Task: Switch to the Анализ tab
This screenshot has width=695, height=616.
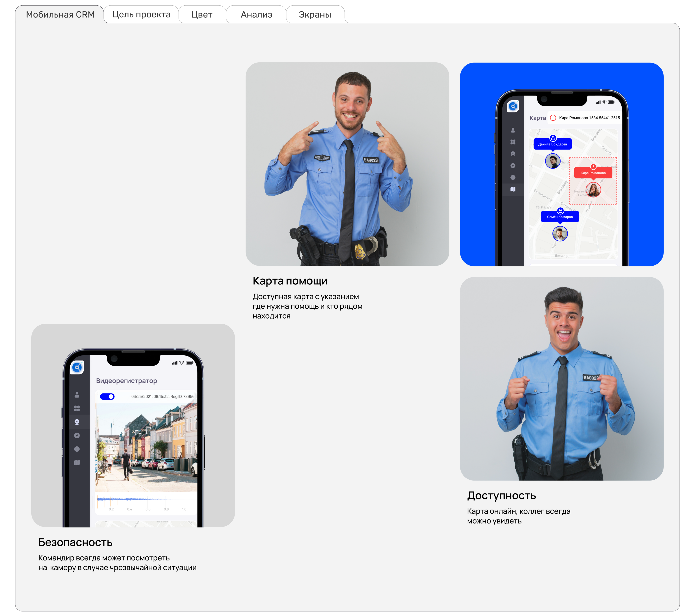Action: (256, 15)
